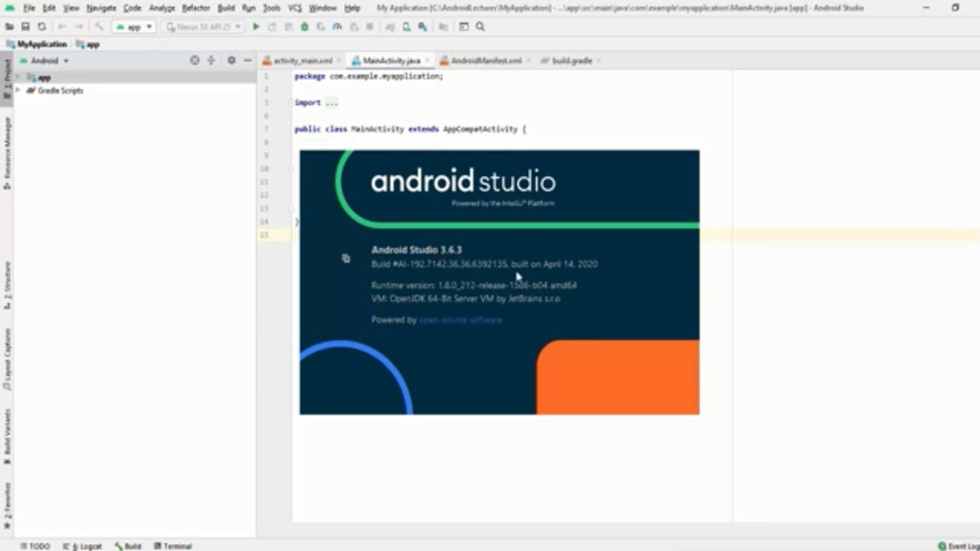Hide the Project panel with minus icon
The width and height of the screenshot is (980, 551).
[x=247, y=60]
